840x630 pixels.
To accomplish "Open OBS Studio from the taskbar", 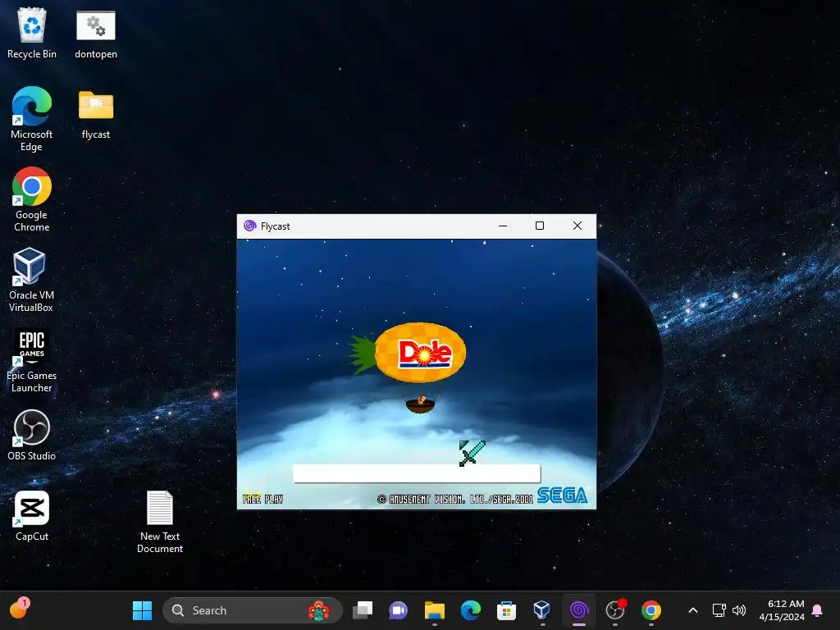I will 615,610.
